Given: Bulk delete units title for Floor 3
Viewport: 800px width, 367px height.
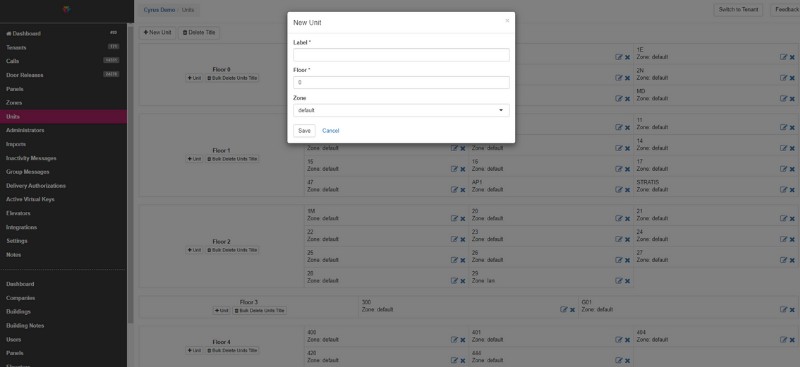Looking at the screenshot, I should pyautogui.click(x=260, y=311).
